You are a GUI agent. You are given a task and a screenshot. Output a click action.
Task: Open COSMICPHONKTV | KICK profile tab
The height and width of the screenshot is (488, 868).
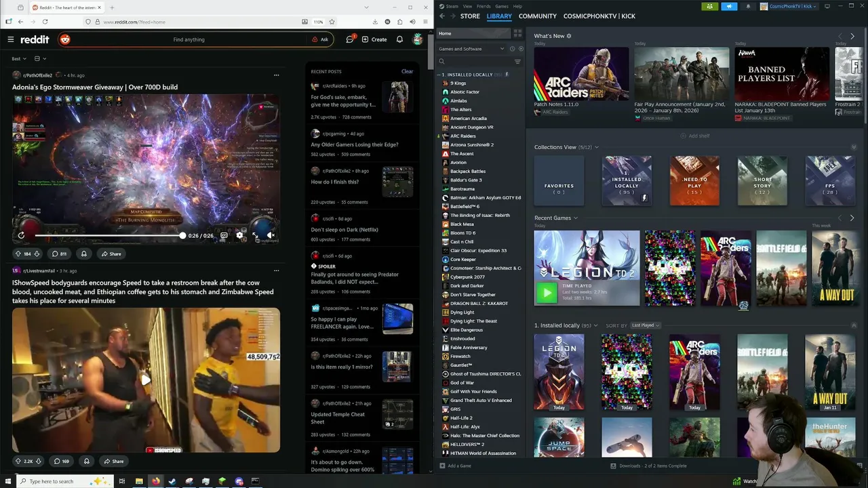[x=599, y=16]
